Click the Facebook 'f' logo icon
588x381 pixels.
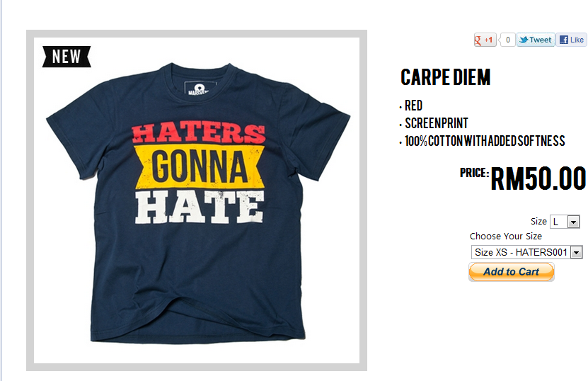tap(563, 40)
